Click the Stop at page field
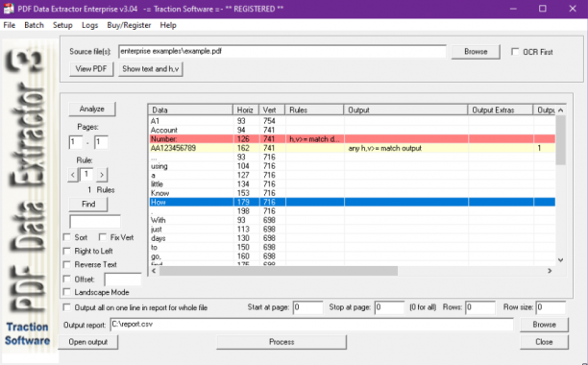The height and width of the screenshot is (365, 588). [x=390, y=307]
